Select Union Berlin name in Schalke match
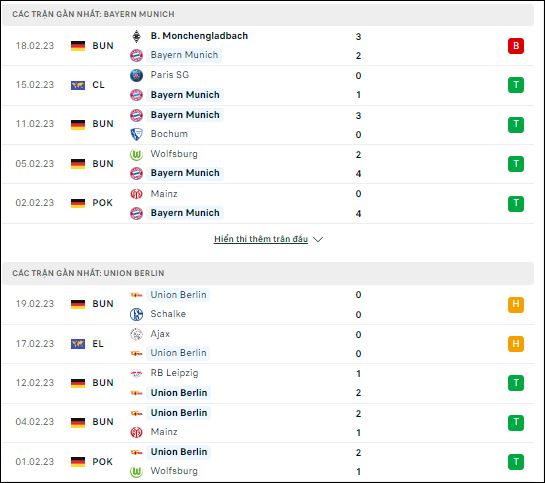Screen dimensions: 545x483 (x=178, y=295)
